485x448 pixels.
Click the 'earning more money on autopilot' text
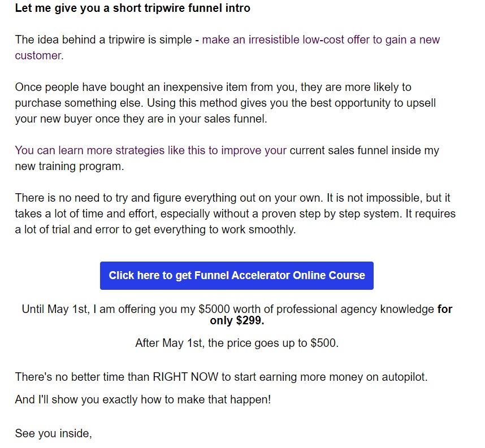pyautogui.click(x=343, y=377)
